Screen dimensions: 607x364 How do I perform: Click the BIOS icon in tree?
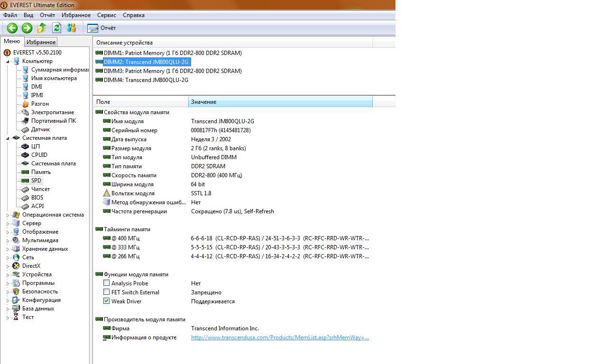coord(25,198)
